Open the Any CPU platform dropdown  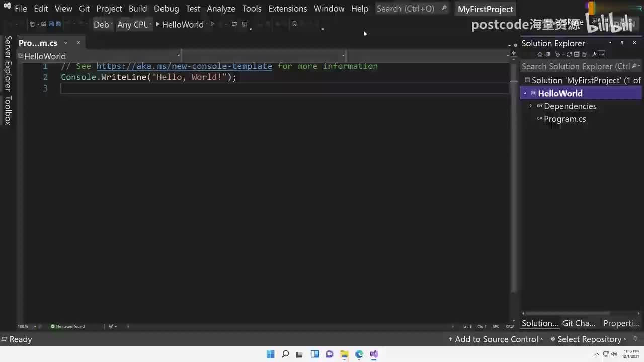[134, 24]
